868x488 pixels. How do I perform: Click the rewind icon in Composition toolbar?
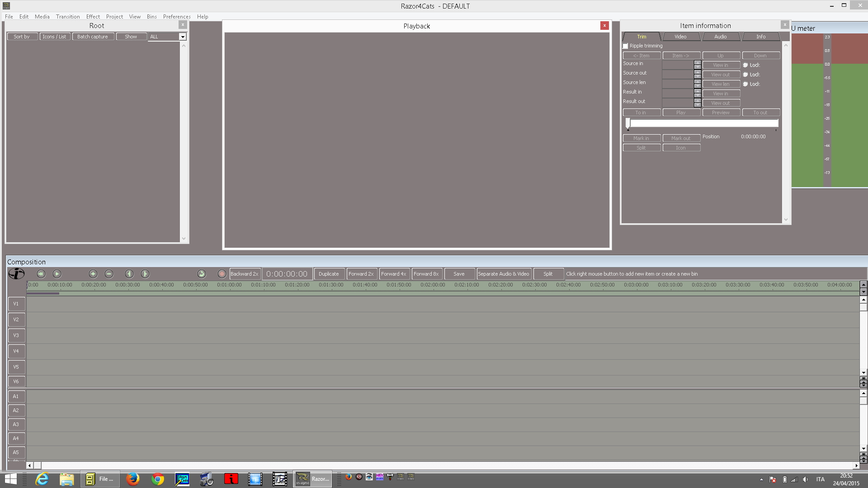click(41, 274)
